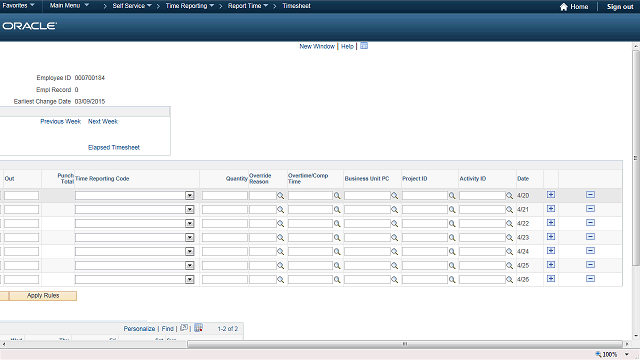Viewport: 640px width, 360px height.
Task: Go to Next Week link
Action: point(103,121)
